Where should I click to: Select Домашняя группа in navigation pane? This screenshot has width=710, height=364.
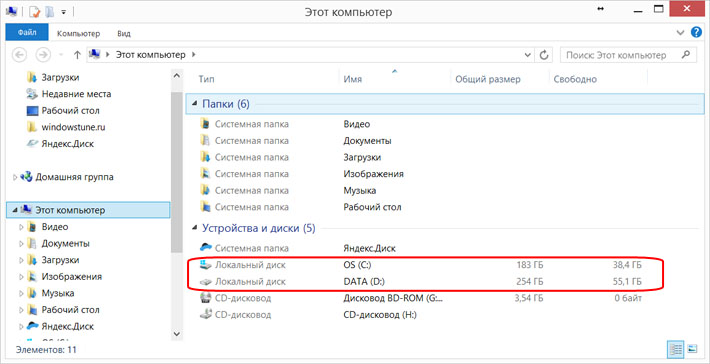[x=74, y=177]
